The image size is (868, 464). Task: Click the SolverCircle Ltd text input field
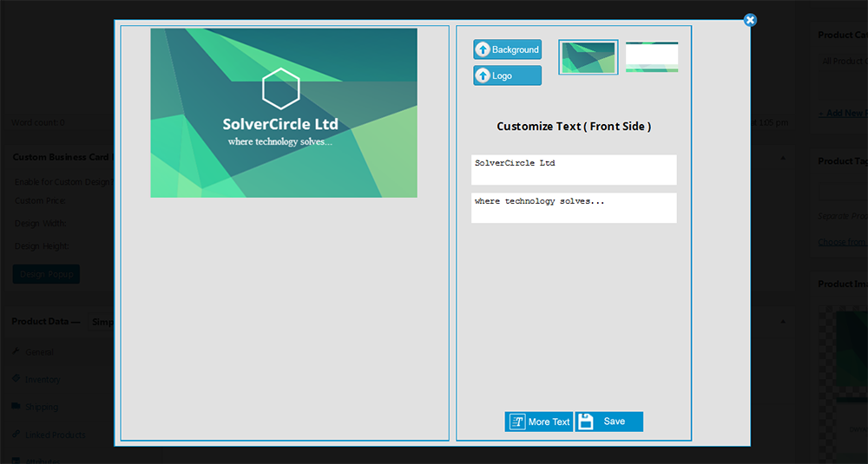click(574, 170)
